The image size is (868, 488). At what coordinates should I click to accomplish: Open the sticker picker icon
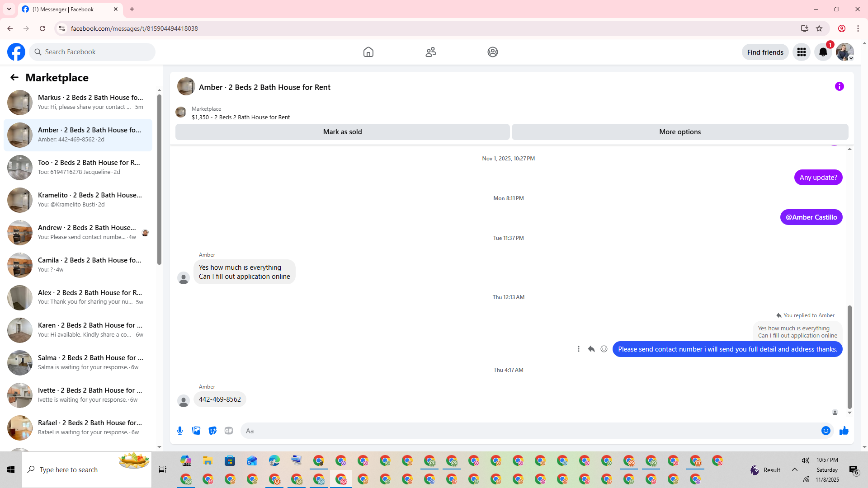pyautogui.click(x=212, y=431)
